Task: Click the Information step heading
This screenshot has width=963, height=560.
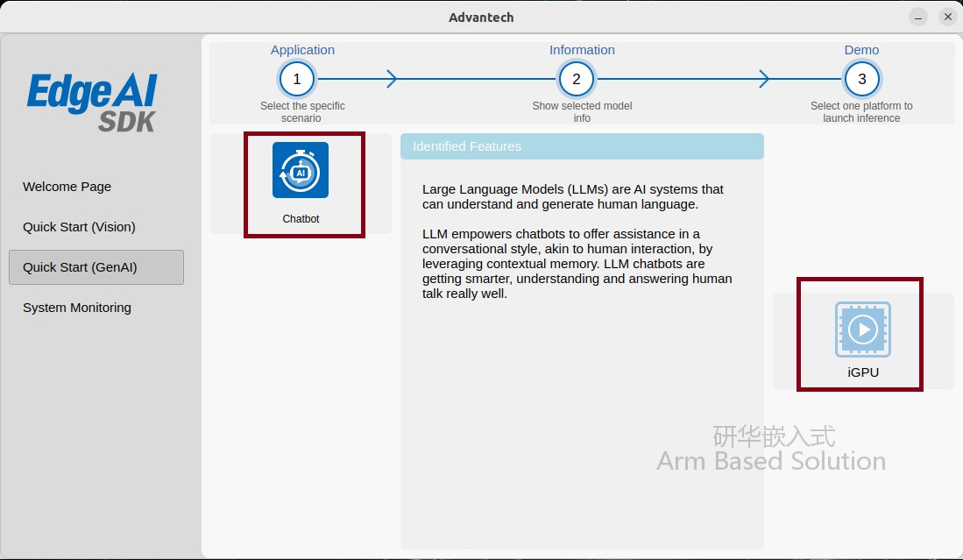Action: (582, 50)
